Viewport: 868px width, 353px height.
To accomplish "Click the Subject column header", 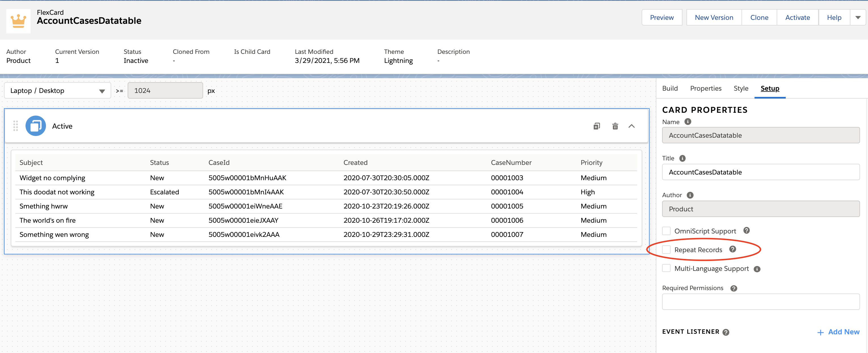I will coord(31,163).
